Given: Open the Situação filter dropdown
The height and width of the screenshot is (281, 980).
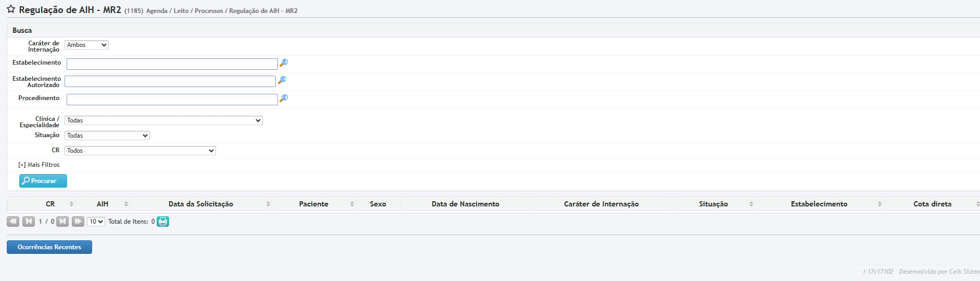Looking at the screenshot, I should click(x=107, y=136).
